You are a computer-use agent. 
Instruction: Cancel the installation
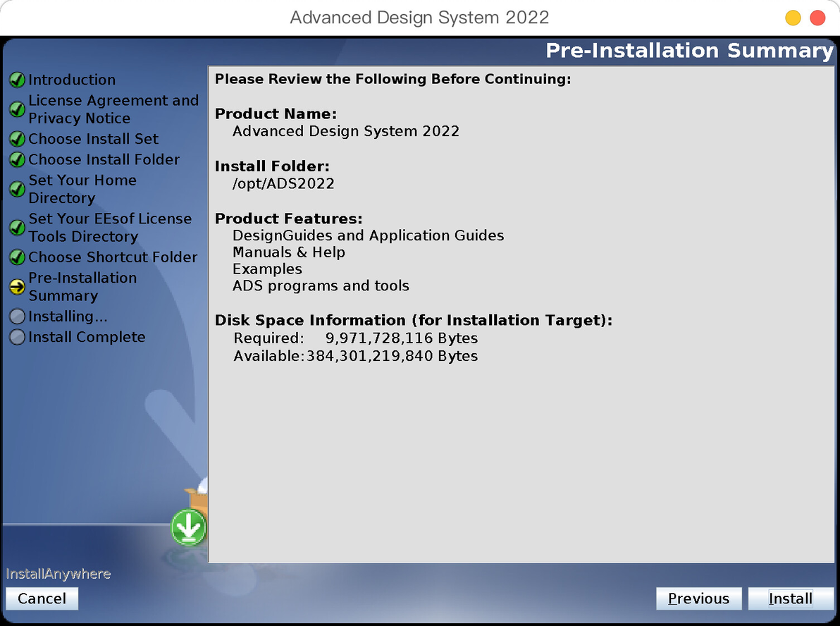[42, 598]
